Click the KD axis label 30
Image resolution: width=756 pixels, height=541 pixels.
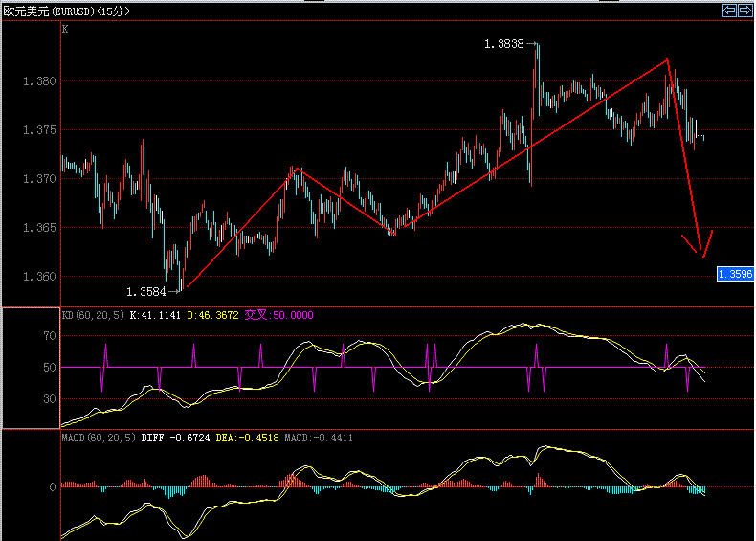point(50,399)
